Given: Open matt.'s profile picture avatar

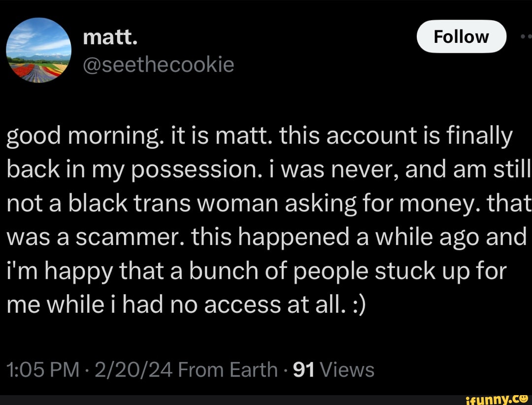Looking at the screenshot, I should pyautogui.click(x=38, y=51).
